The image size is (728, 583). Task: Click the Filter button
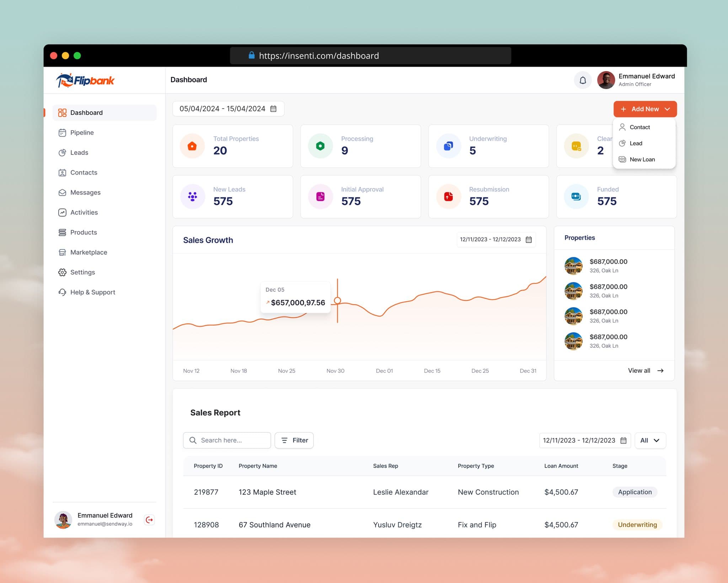(294, 440)
